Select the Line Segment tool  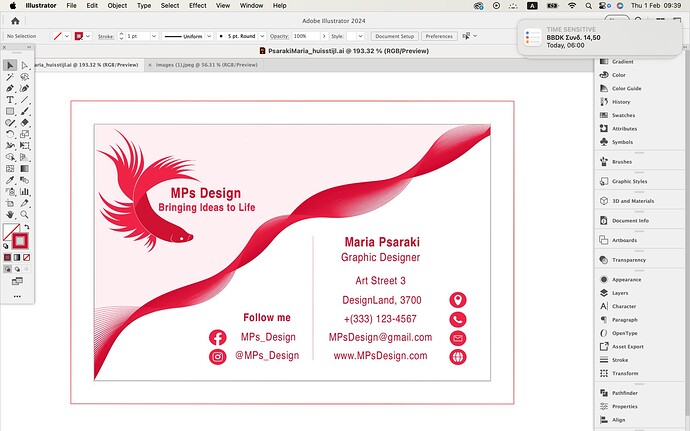(x=25, y=100)
